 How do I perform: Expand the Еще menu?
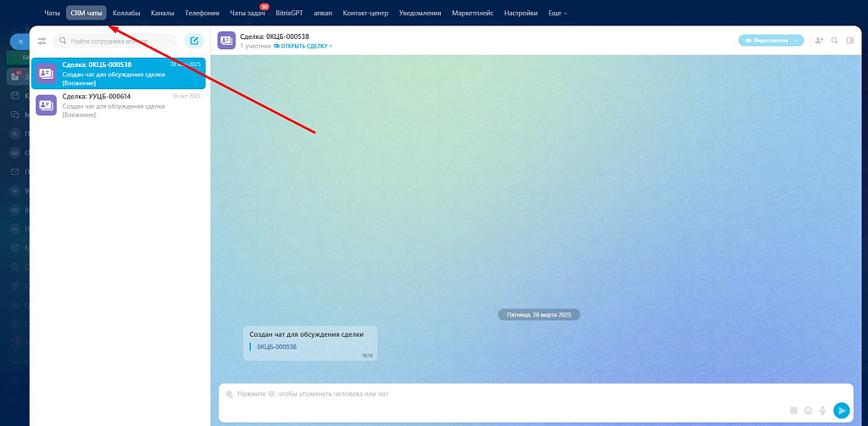tap(558, 14)
